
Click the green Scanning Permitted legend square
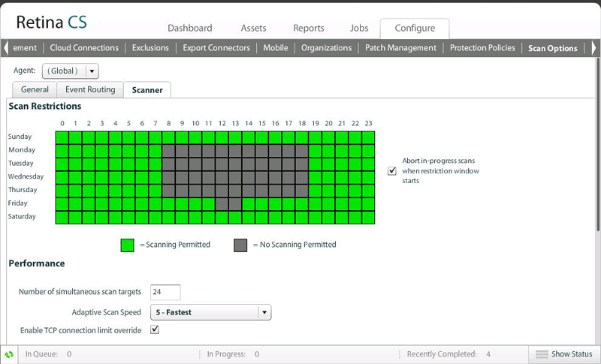128,245
